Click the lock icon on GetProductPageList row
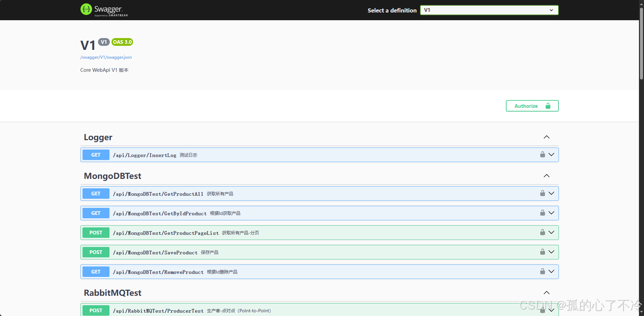 pyautogui.click(x=542, y=232)
